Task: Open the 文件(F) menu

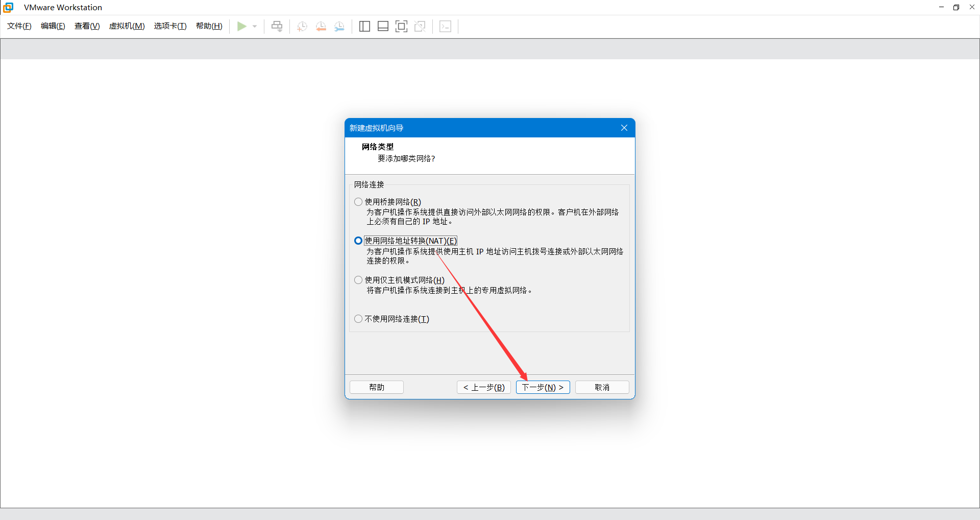Action: pos(19,26)
